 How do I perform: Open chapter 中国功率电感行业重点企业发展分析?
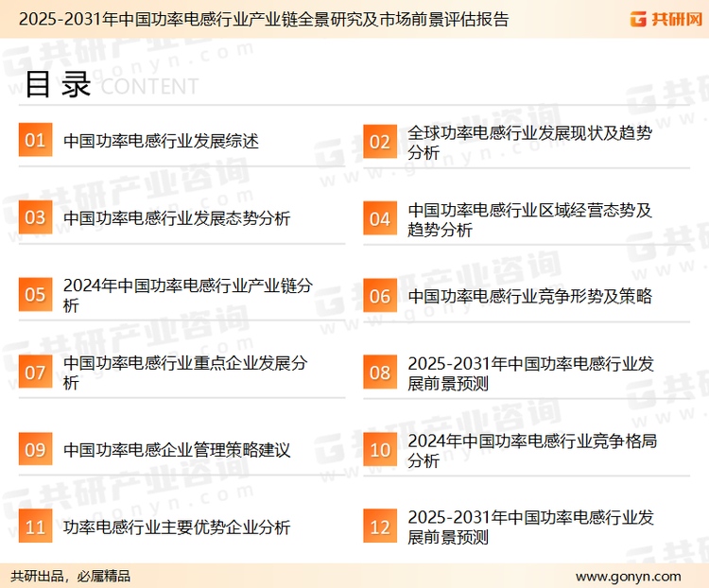186,372
